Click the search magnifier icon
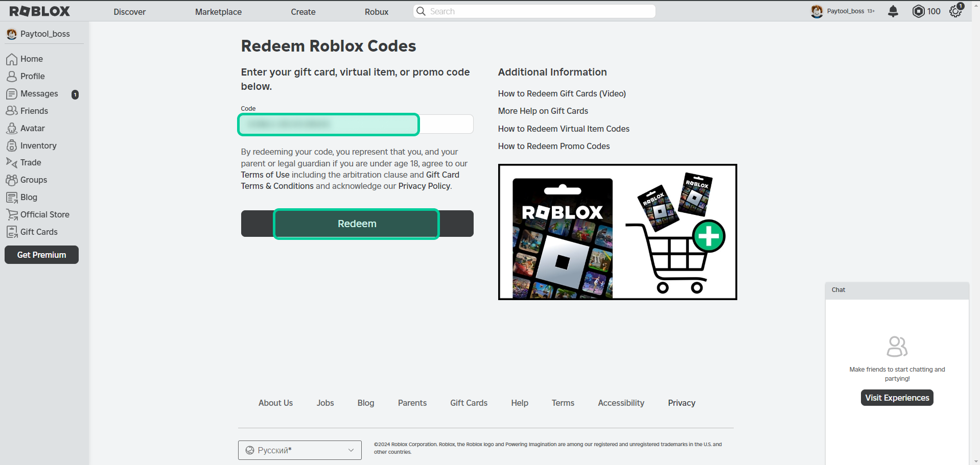Image resolution: width=980 pixels, height=465 pixels. coord(421,11)
